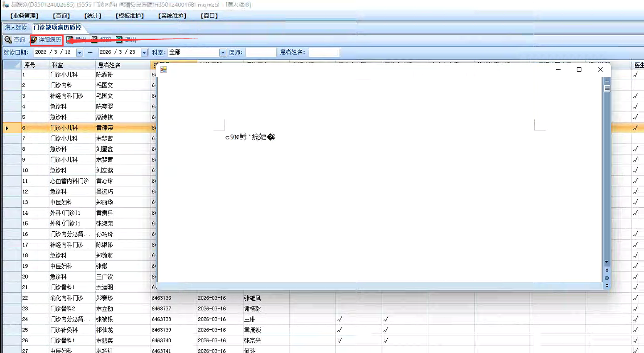Viewport: 644px width, 353px height.
Task: Select the 门诊缺项病历质控 tab
Action: tap(57, 28)
